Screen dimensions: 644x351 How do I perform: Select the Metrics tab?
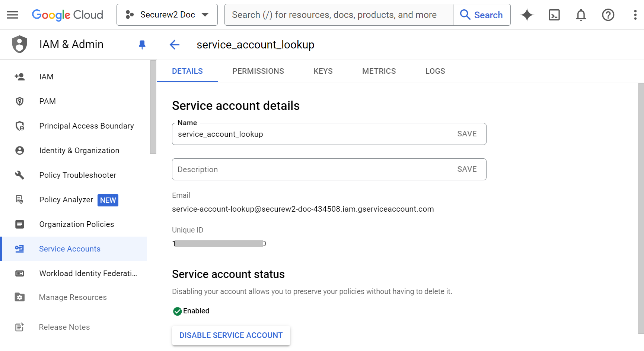(x=379, y=71)
